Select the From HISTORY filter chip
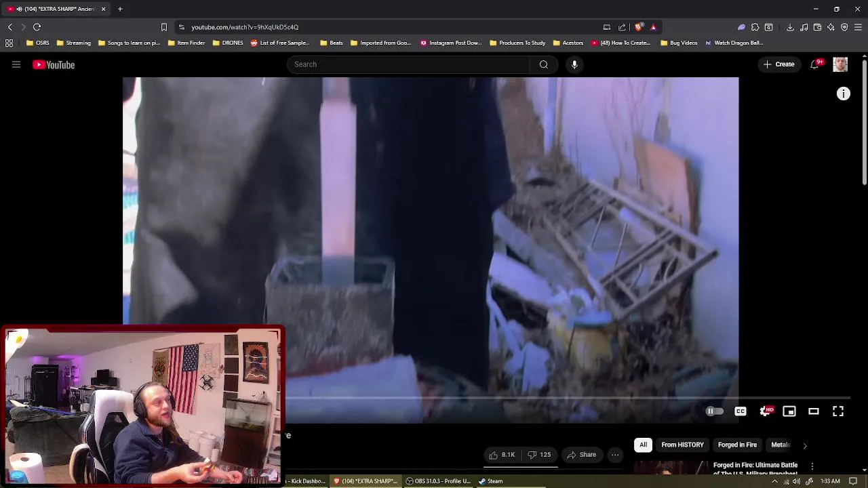868x488 pixels. point(682,445)
